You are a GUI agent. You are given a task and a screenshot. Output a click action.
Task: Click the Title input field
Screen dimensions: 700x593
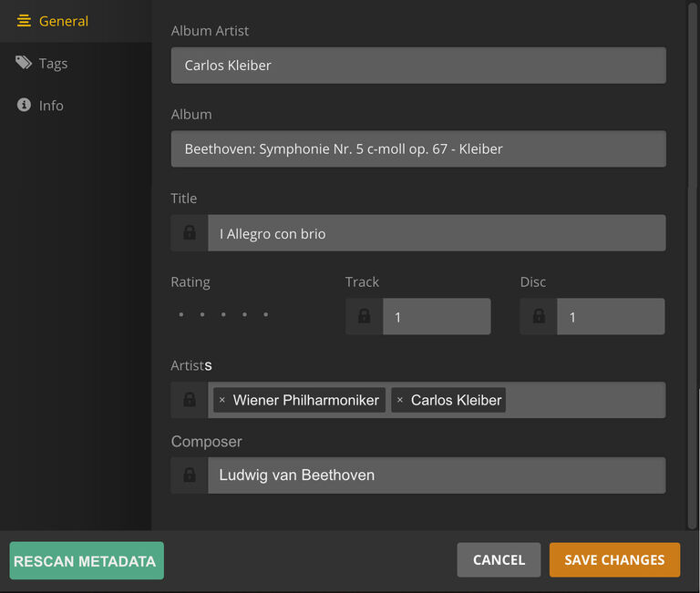point(437,233)
